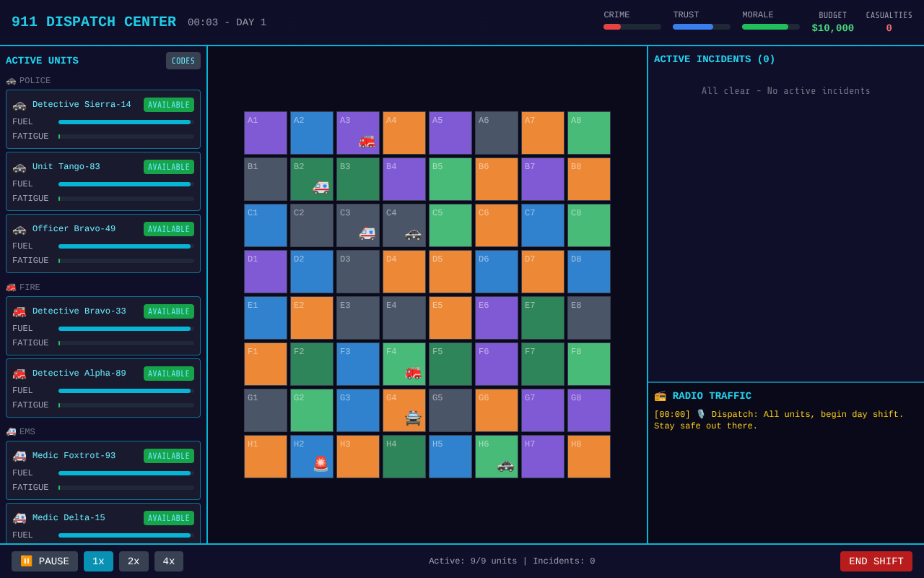The height and width of the screenshot is (578, 924).
Task: End the current shift
Action: pyautogui.click(x=876, y=561)
